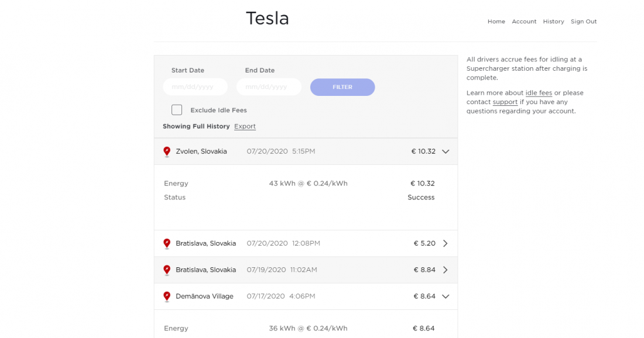Click the Status label in Zvolen details

coord(174,197)
